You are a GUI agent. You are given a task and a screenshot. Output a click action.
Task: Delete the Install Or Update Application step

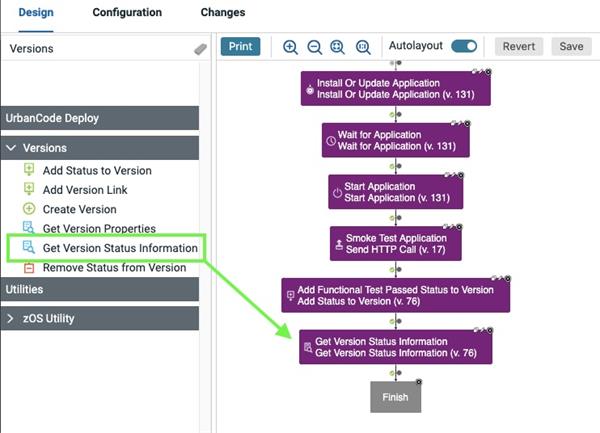[488, 72]
